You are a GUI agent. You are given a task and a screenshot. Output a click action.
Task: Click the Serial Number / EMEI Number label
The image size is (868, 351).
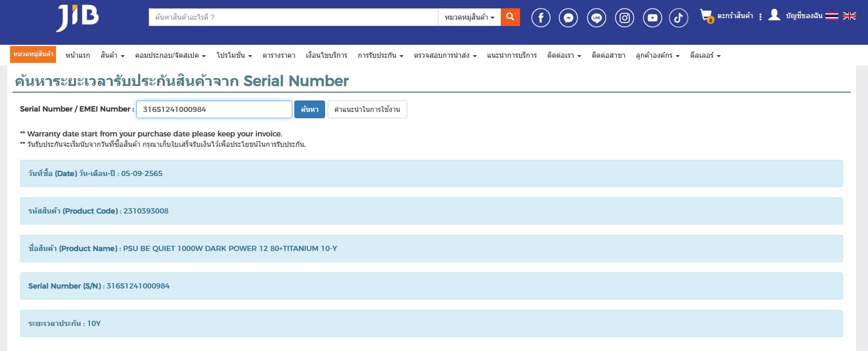[x=77, y=109]
